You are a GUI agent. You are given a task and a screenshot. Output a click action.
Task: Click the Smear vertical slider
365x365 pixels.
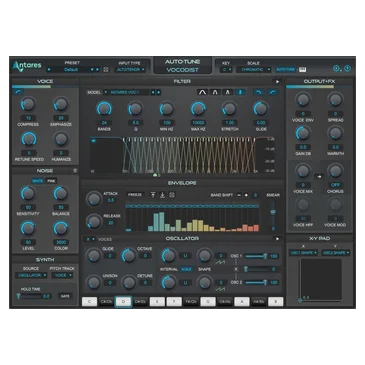click(x=273, y=212)
